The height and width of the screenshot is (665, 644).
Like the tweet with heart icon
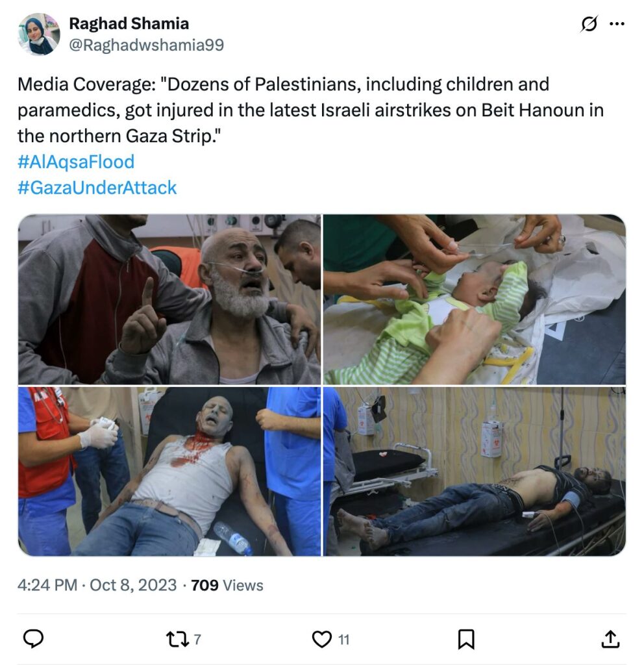point(322,639)
